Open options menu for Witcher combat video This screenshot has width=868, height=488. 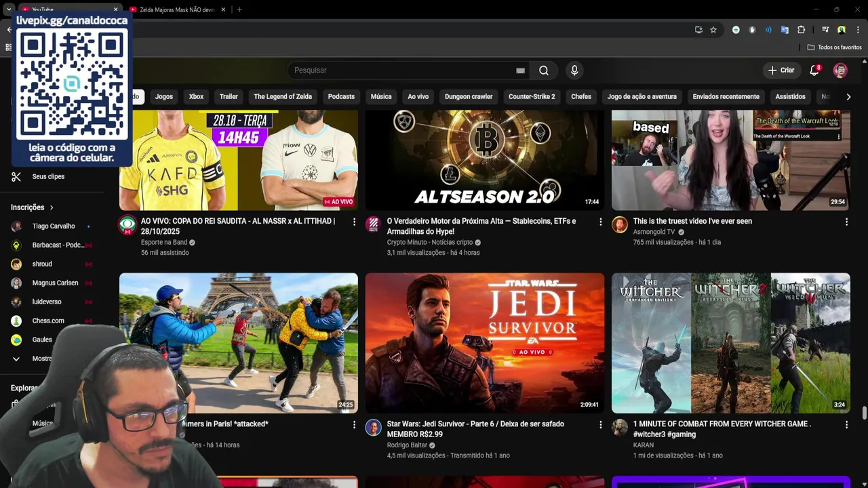point(846,424)
